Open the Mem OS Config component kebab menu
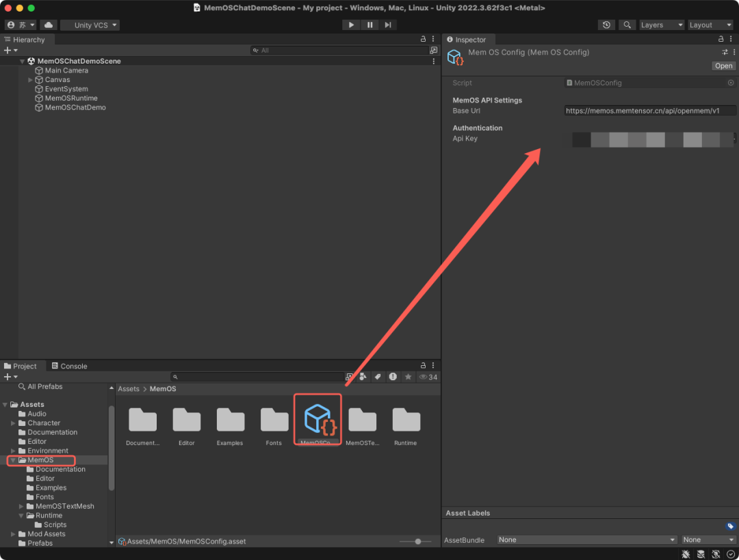The image size is (739, 560). point(734,52)
